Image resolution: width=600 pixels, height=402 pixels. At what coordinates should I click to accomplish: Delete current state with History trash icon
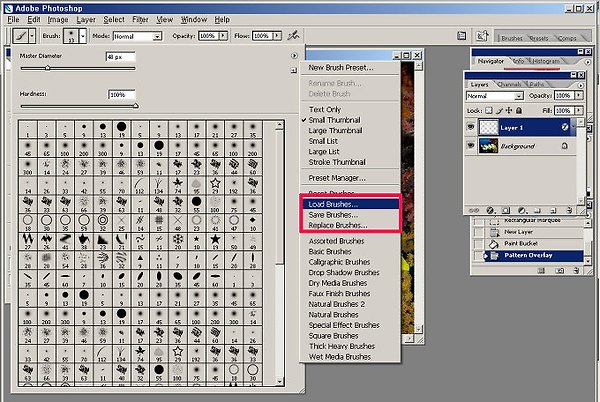tap(576, 270)
